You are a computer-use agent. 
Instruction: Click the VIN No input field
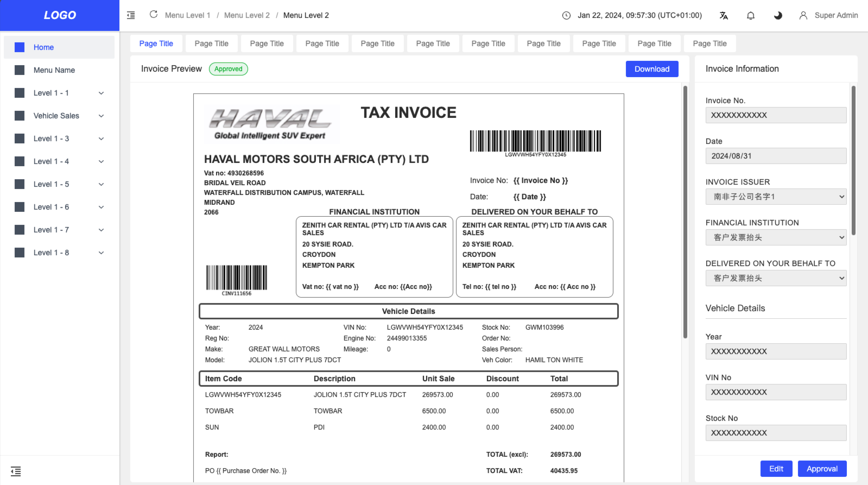point(776,392)
